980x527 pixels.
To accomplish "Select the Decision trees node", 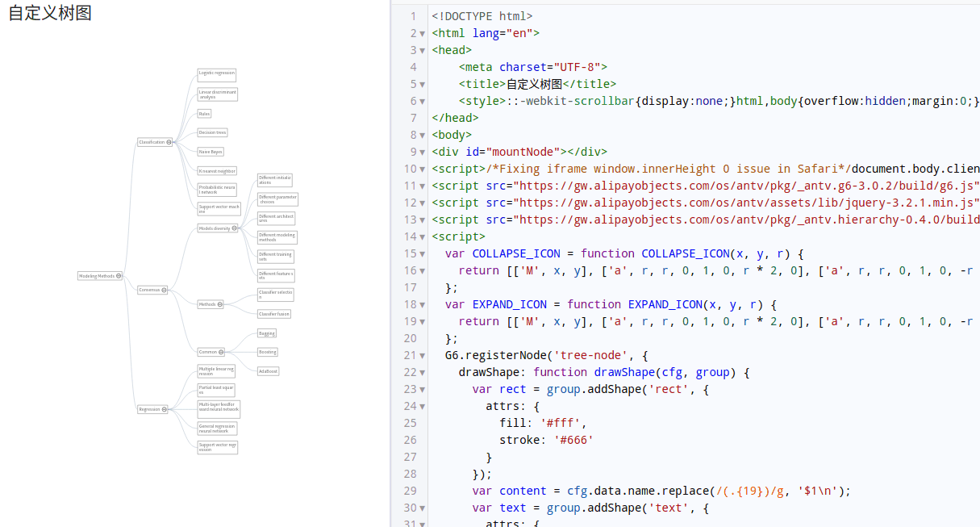I will coord(213,132).
